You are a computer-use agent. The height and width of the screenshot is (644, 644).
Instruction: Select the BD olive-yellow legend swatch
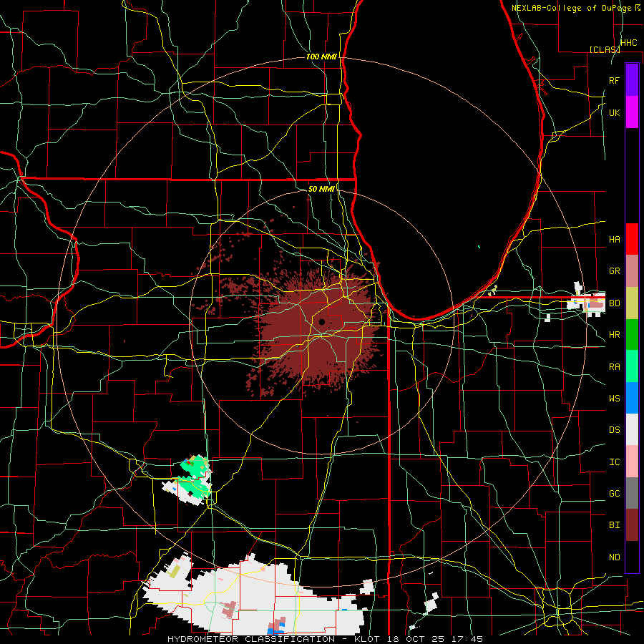(632, 303)
